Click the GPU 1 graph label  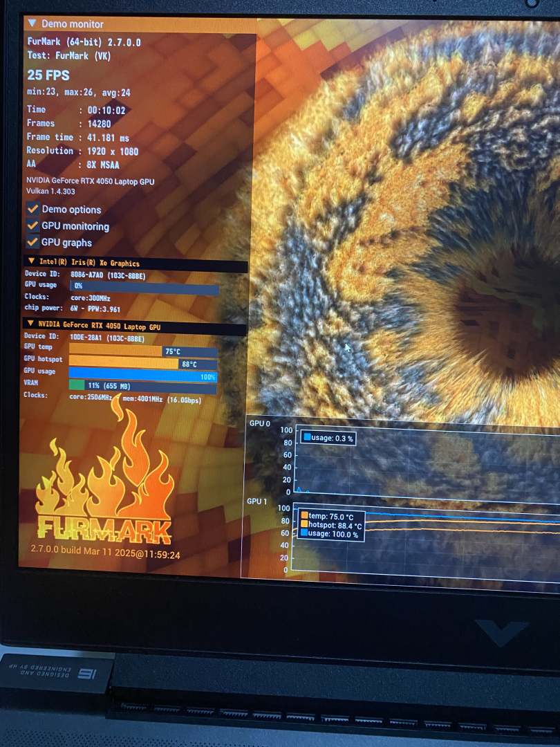(x=256, y=501)
